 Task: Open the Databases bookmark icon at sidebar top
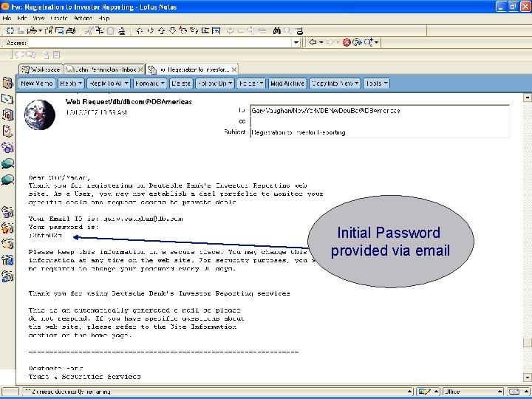pyautogui.click(x=7, y=83)
